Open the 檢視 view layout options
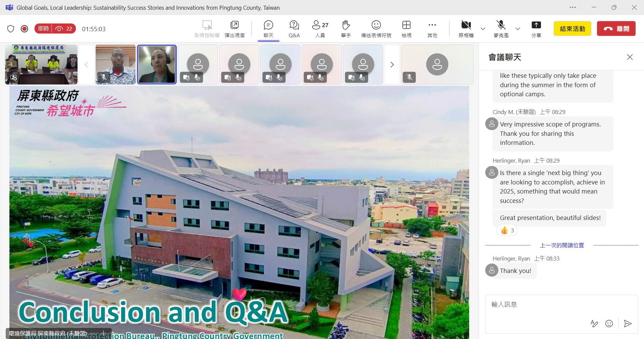 coord(406,29)
